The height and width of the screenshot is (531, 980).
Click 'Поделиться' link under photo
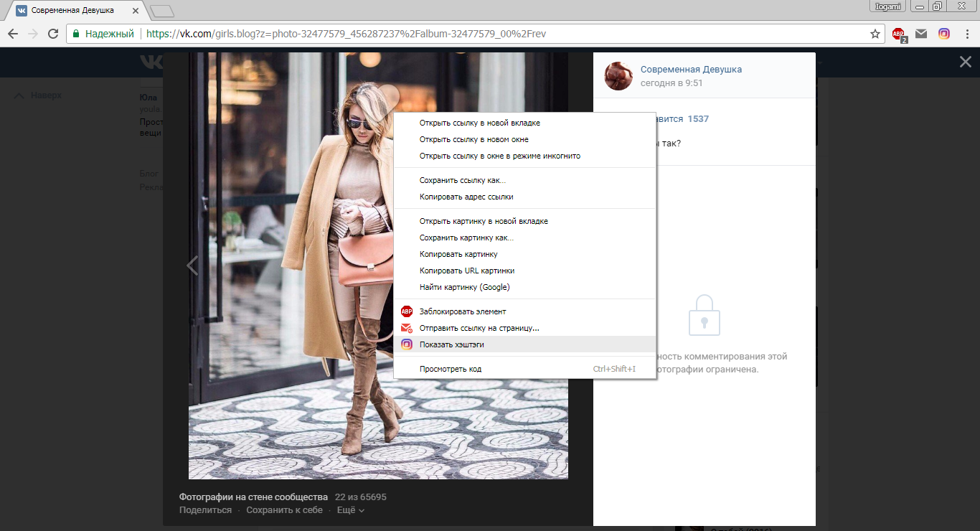pos(205,510)
